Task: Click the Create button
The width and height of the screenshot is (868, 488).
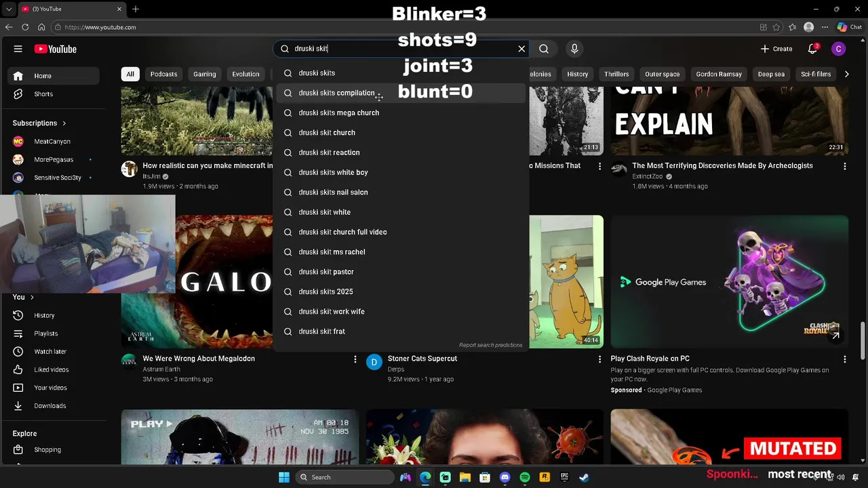Action: tap(776, 49)
